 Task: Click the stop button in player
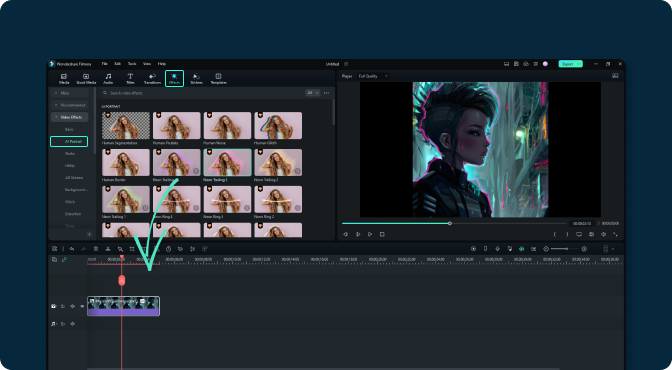382,235
